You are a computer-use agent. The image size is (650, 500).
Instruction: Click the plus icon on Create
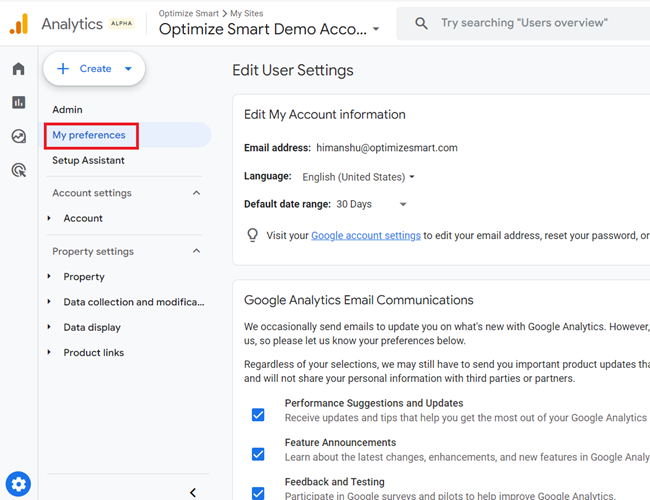(x=63, y=68)
